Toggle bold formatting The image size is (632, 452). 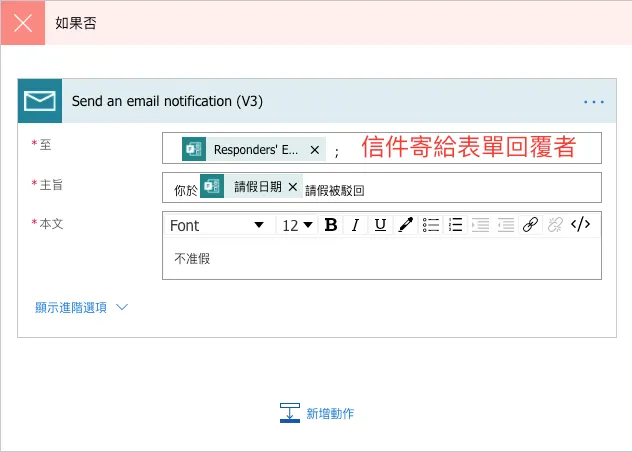(x=331, y=225)
